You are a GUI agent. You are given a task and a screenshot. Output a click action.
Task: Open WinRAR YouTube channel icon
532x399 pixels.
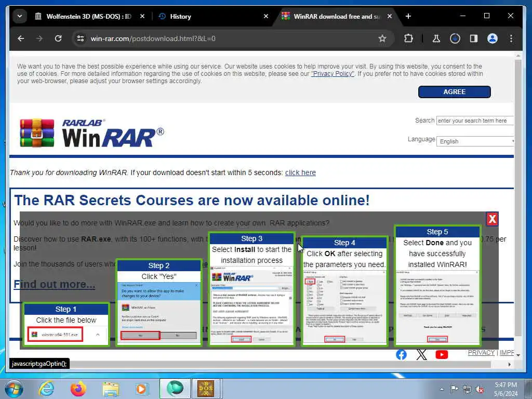(442, 354)
